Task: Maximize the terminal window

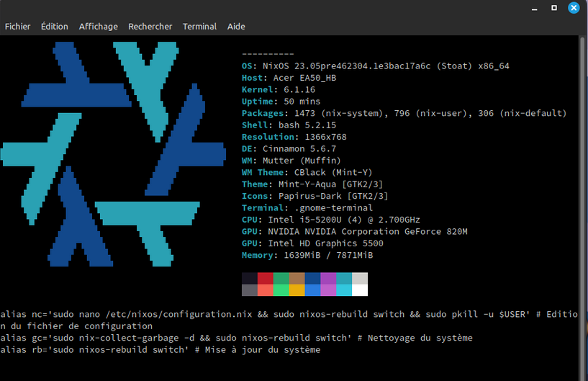Action: (554, 8)
